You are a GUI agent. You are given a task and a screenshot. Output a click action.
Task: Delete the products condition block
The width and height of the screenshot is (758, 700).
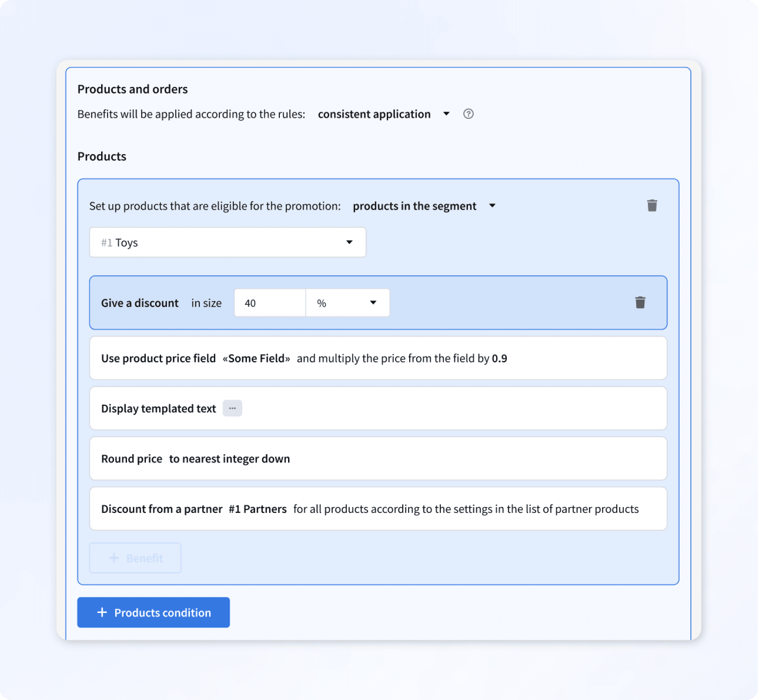pos(652,205)
